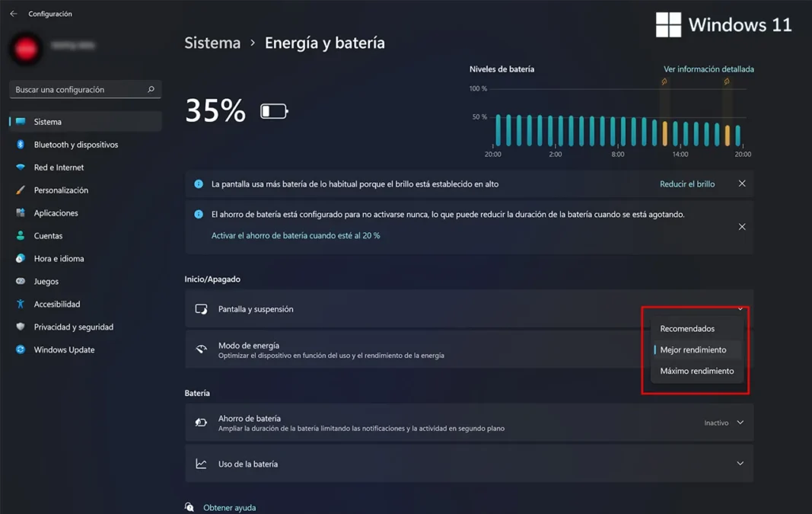
Task: Navigate back via the Sistema breadcrumb
Action: point(212,43)
